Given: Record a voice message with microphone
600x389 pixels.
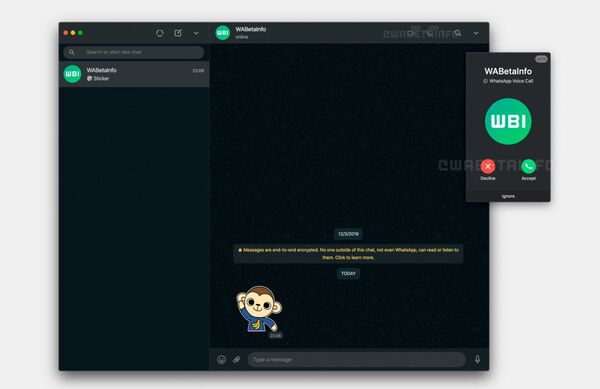Looking at the screenshot, I should 477,360.
